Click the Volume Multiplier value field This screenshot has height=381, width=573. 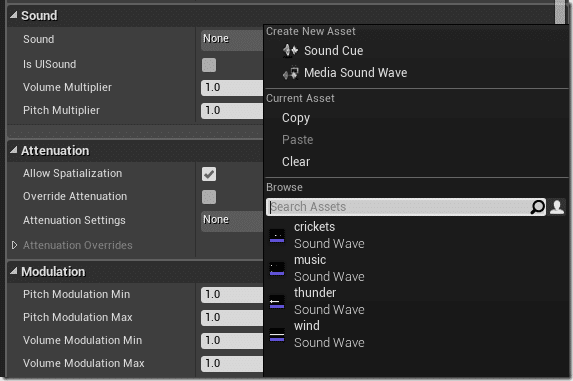pyautogui.click(x=232, y=88)
